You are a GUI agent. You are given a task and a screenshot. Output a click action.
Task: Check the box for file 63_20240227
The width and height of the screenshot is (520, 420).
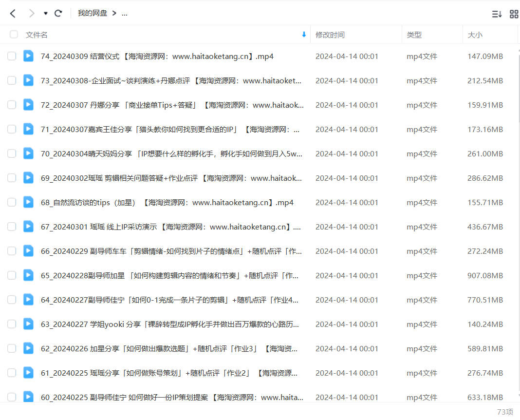click(12, 324)
